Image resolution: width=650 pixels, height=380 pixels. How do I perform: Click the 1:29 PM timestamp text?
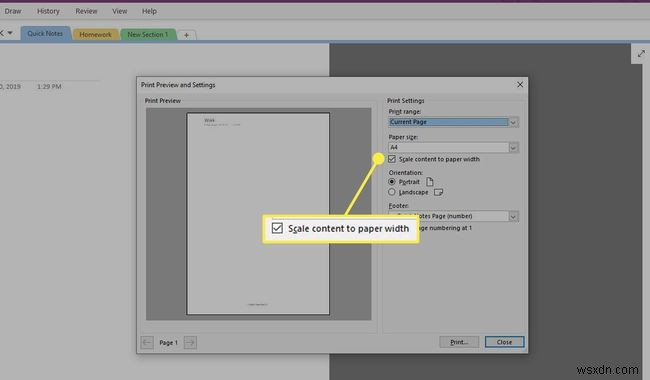pyautogui.click(x=49, y=87)
